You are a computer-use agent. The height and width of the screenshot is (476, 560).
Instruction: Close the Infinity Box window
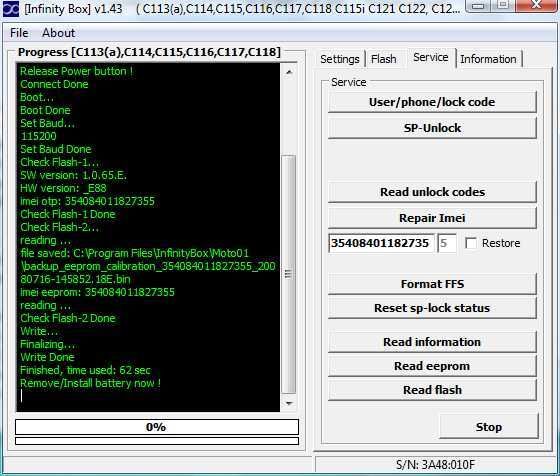(x=536, y=5)
